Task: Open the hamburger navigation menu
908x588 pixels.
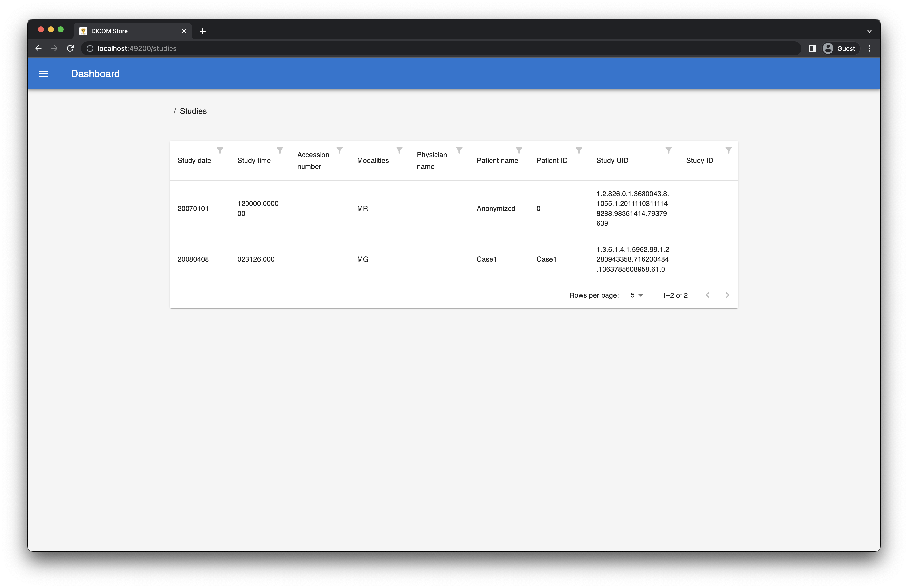Action: coord(43,74)
